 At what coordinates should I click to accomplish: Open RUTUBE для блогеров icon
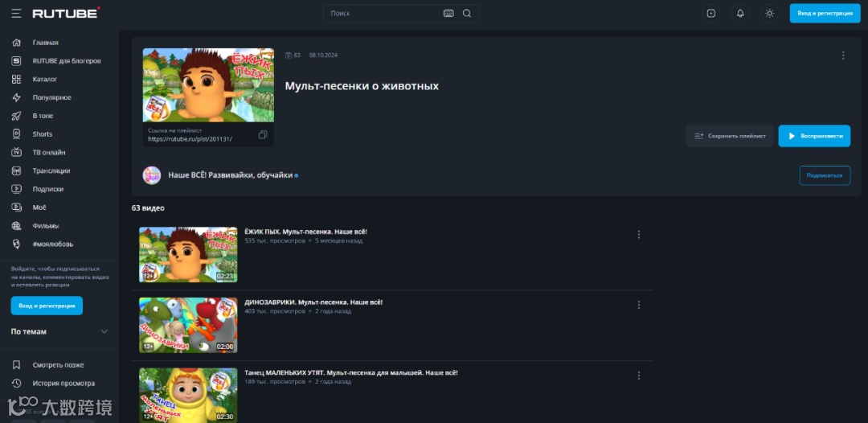point(17,61)
